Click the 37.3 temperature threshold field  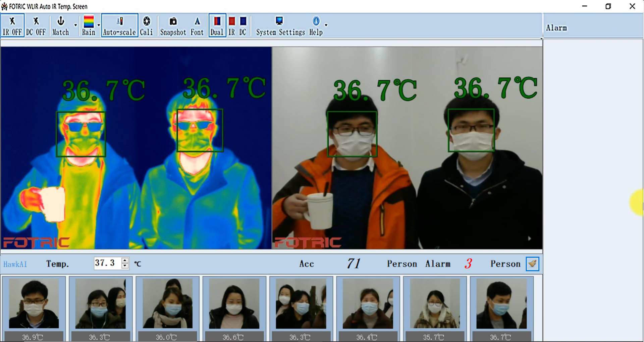108,263
